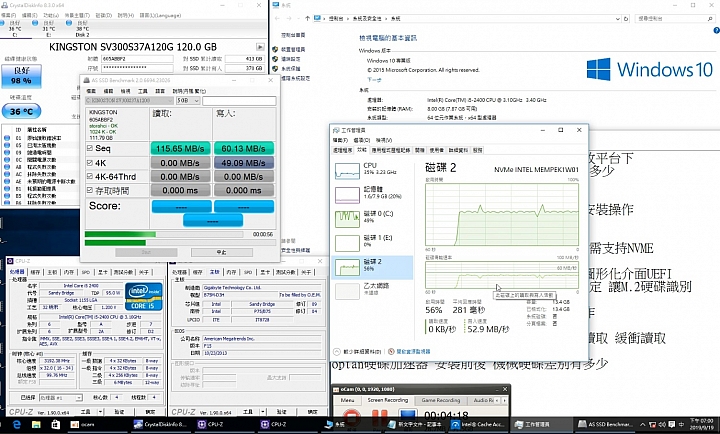This screenshot has height=434, width=720.
Task: Open 工具 menu in AS SSD Benchmark
Action: pyautogui.click(x=143, y=91)
